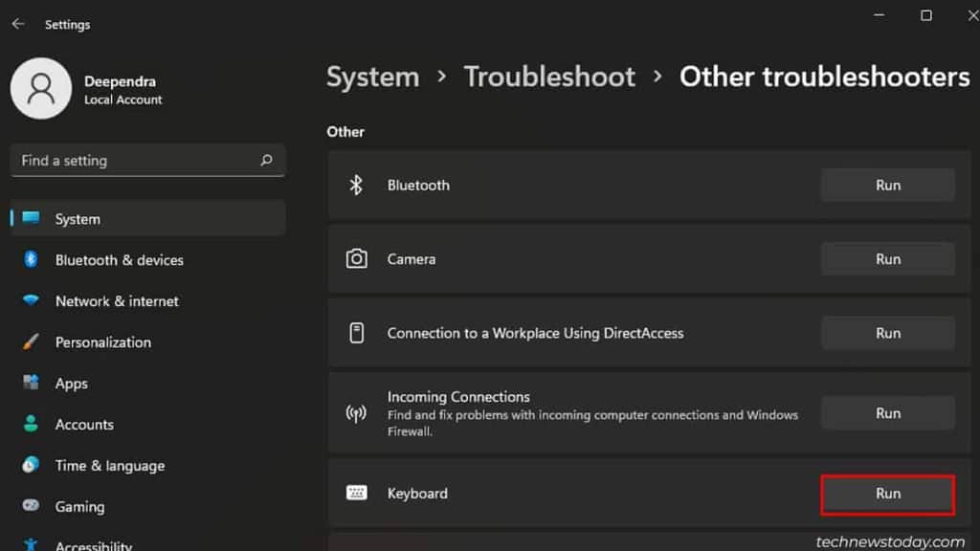
Task: Open Accessibility settings in the sidebar
Action: (95, 543)
